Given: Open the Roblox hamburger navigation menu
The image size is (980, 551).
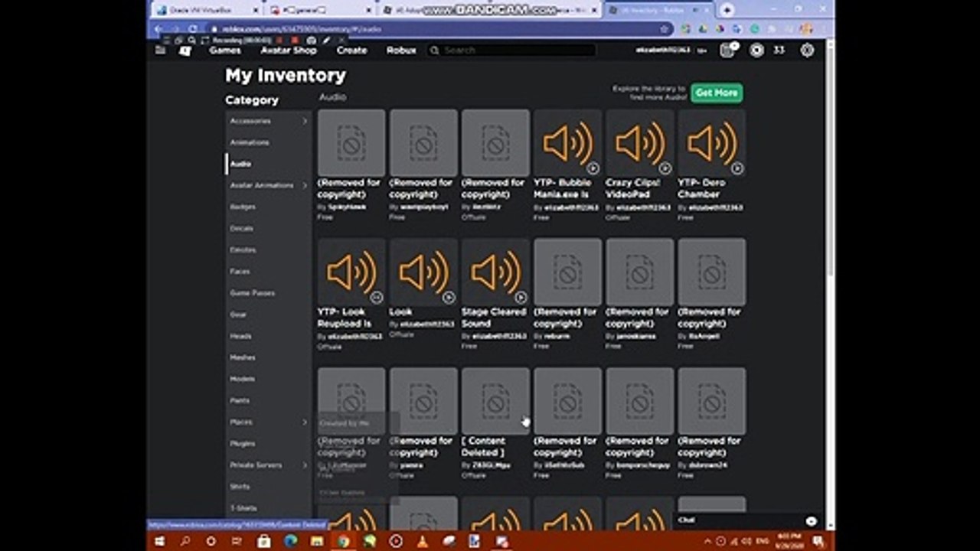Looking at the screenshot, I should [160, 50].
